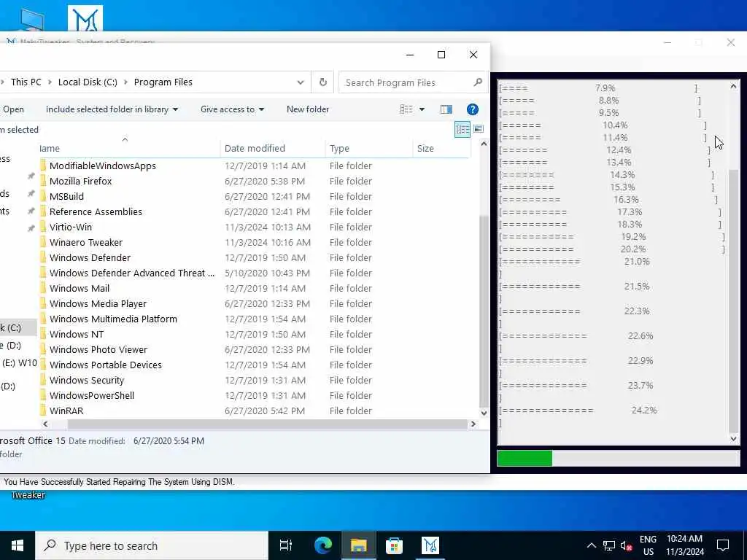The width and height of the screenshot is (747, 560).
Task: Refresh the Program Files view
Action: [323, 82]
